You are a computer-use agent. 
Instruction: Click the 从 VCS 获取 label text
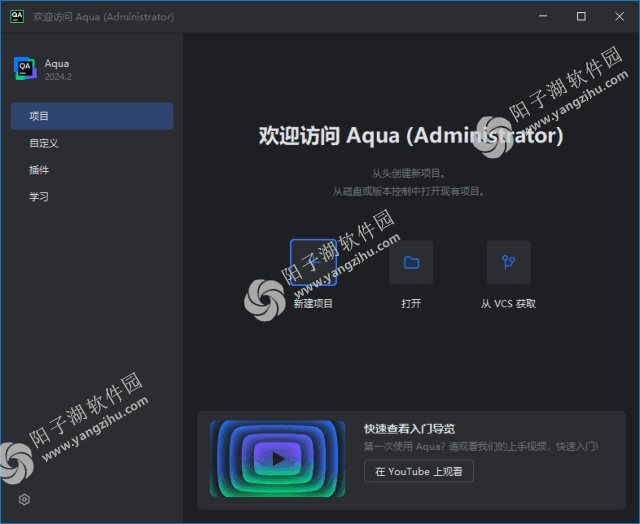click(x=509, y=304)
